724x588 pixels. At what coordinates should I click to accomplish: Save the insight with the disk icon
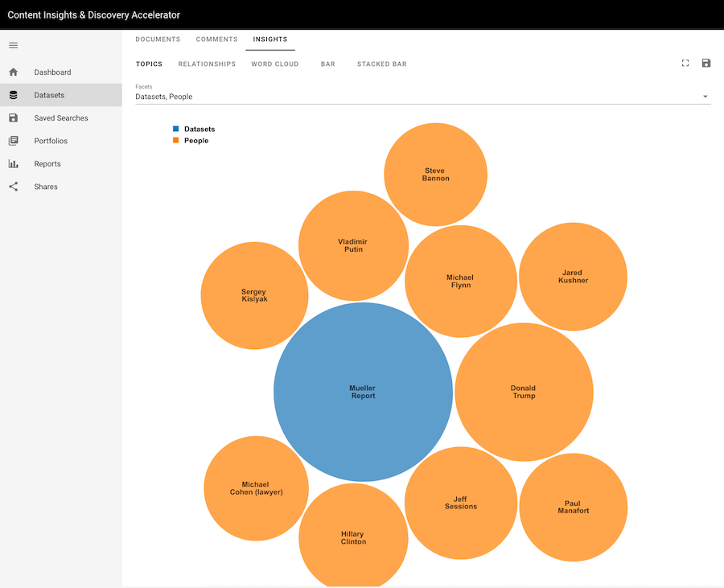pos(706,64)
